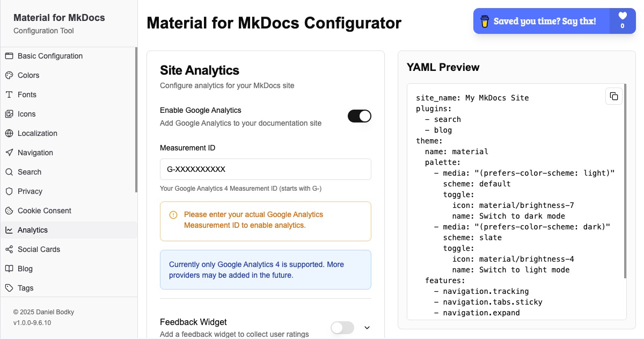Click the heart like button with counter
The image size is (644, 339).
623,20
